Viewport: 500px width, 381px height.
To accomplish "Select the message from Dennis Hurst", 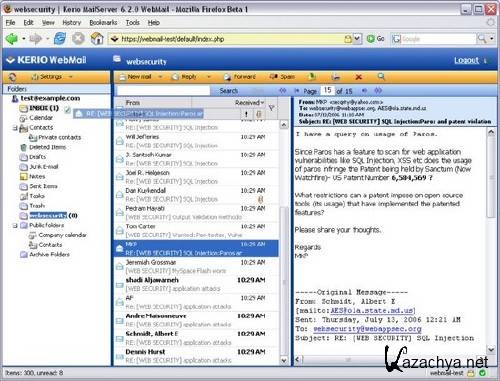I will point(197,356).
